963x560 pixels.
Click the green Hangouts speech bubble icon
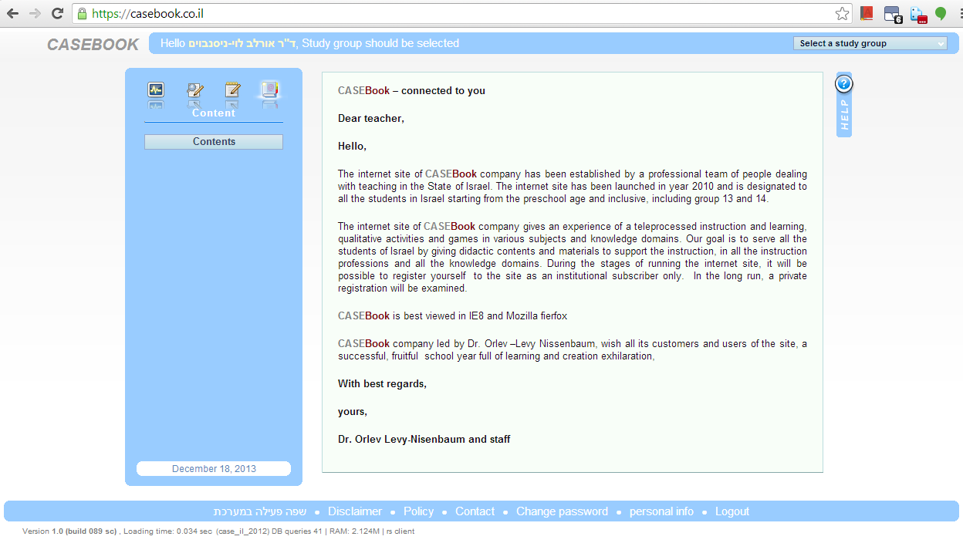click(x=941, y=14)
